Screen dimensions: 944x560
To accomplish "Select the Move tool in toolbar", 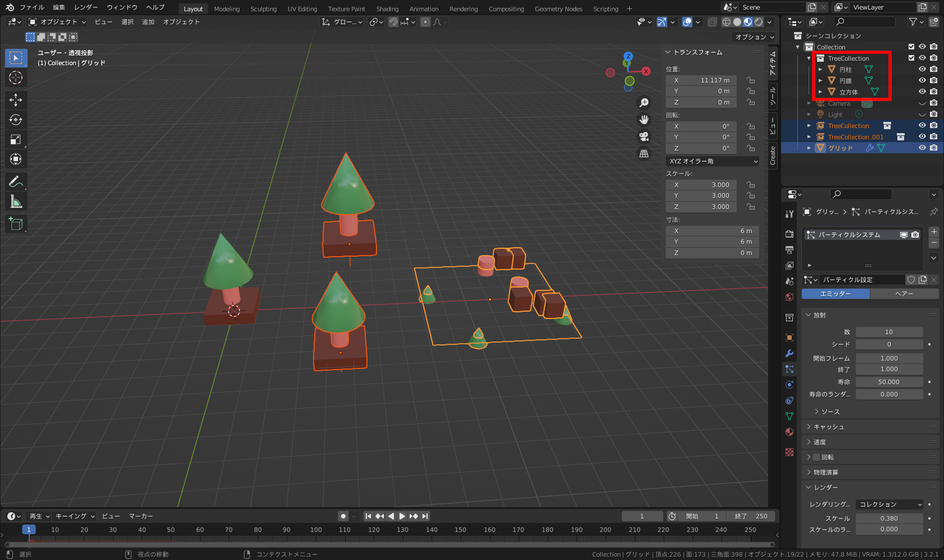I will point(16,100).
